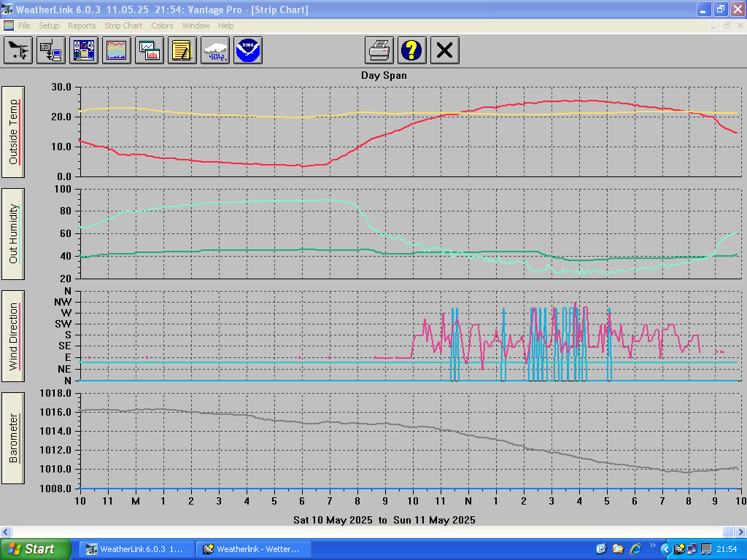747x560 pixels.
Task: Open the NOAA summary report
Action: pyautogui.click(x=248, y=50)
